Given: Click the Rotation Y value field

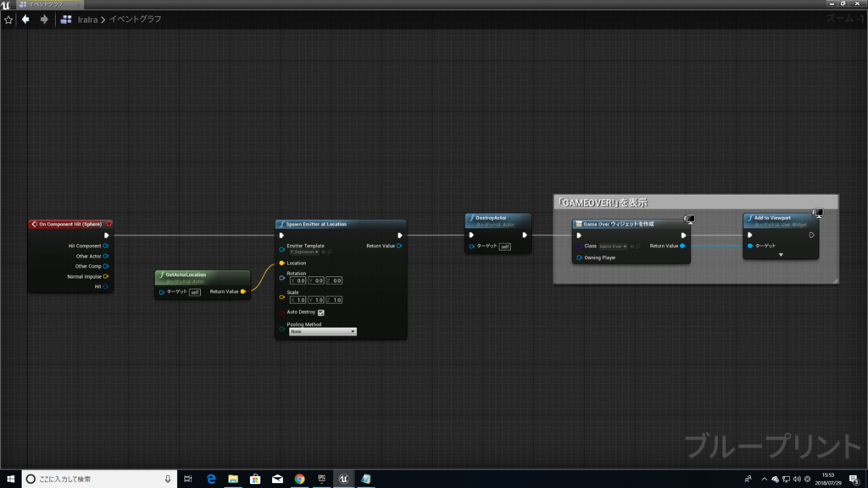Looking at the screenshot, I should 316,280.
